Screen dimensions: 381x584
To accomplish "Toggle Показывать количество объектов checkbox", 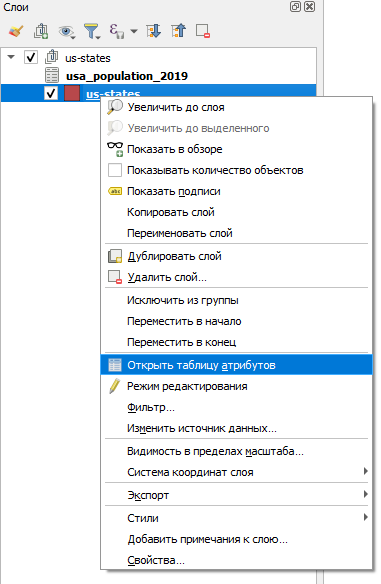I will point(115,170).
